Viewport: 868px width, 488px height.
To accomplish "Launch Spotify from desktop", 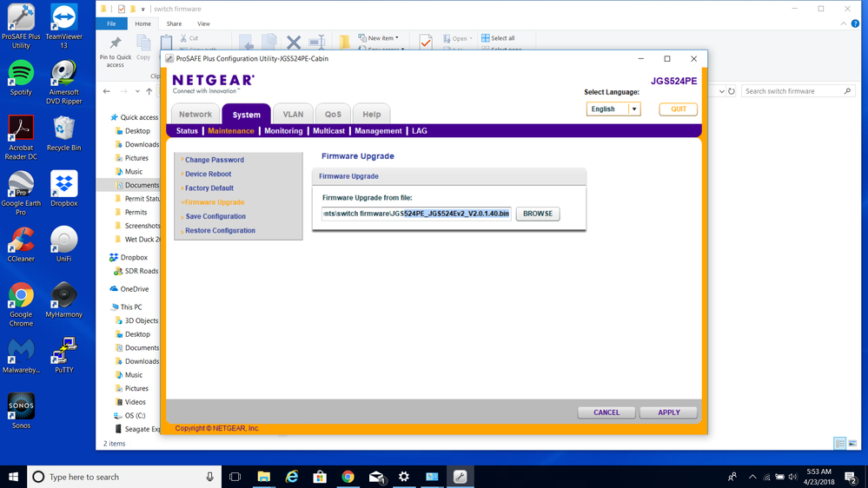I will coord(21,77).
